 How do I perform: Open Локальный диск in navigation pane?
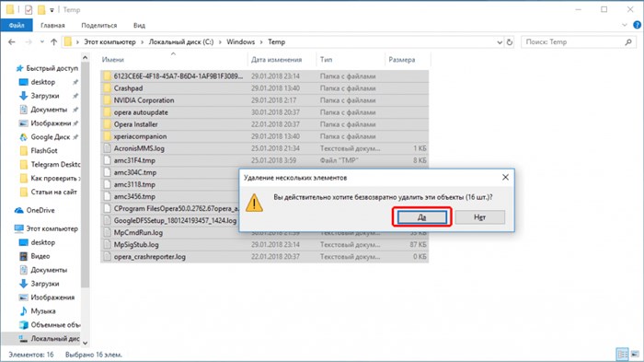[x=54, y=339]
